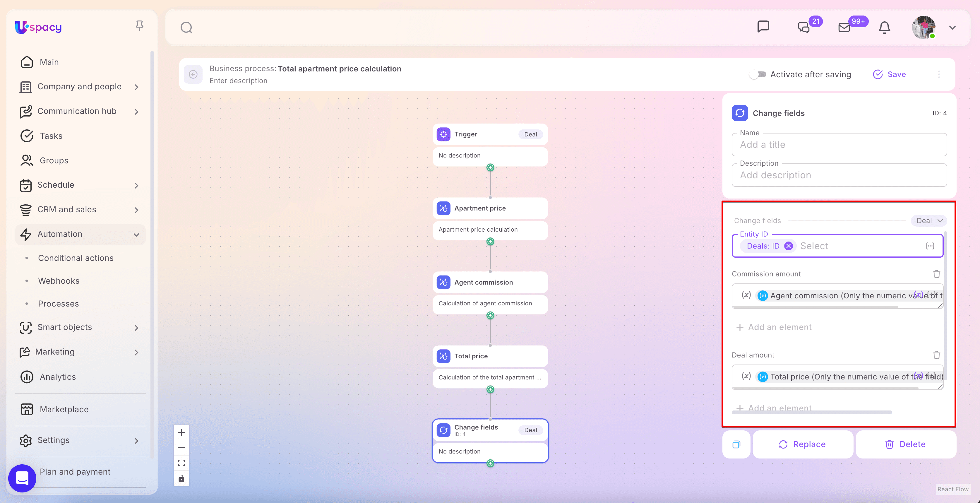Add a step below Total price node
The image size is (980, 503).
pyautogui.click(x=490, y=389)
